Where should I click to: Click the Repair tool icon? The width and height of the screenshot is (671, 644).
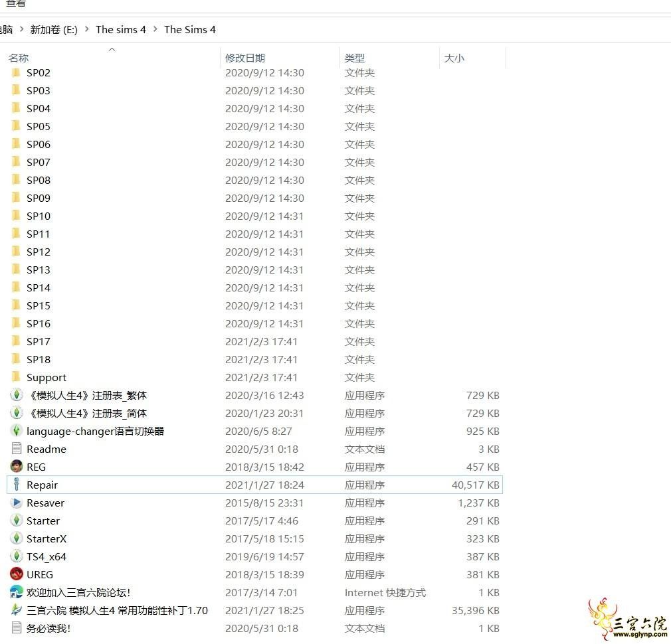[x=16, y=485]
